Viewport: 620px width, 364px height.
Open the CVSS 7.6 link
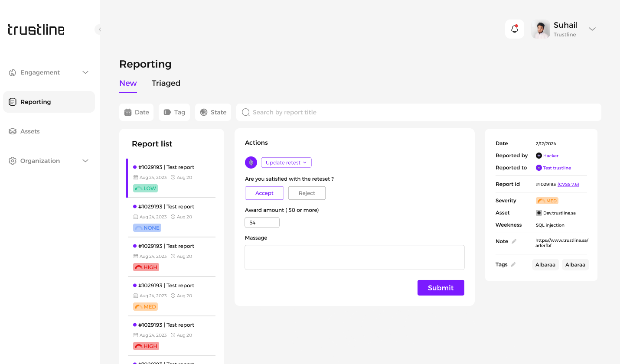568,184
